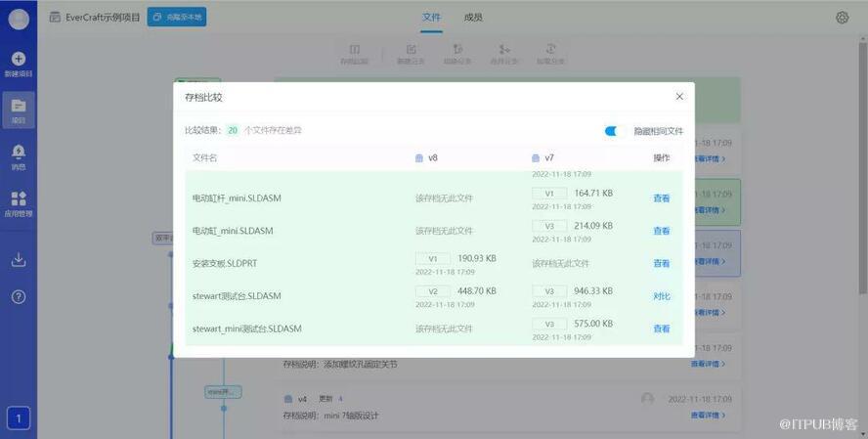Click 查看 for 电动缸_mini.SLDASM
The height and width of the screenshot is (439, 868).
click(662, 231)
